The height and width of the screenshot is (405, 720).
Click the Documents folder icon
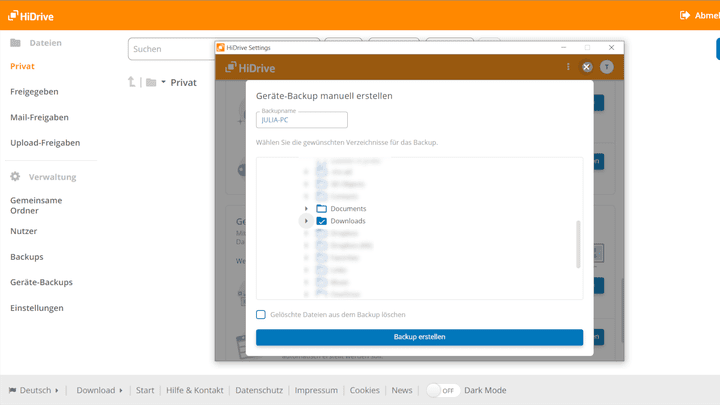click(321, 208)
